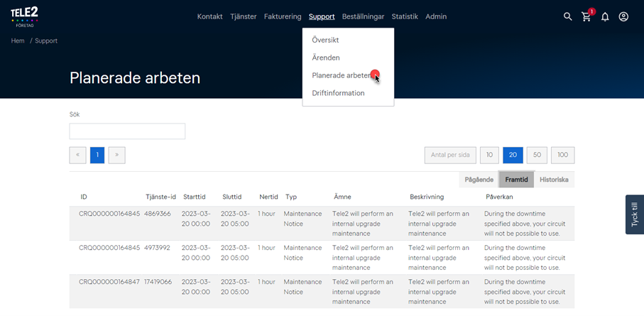Image resolution: width=644 pixels, height=316 pixels.
Task: Select service id 17419066 cell
Action: pyautogui.click(x=158, y=282)
